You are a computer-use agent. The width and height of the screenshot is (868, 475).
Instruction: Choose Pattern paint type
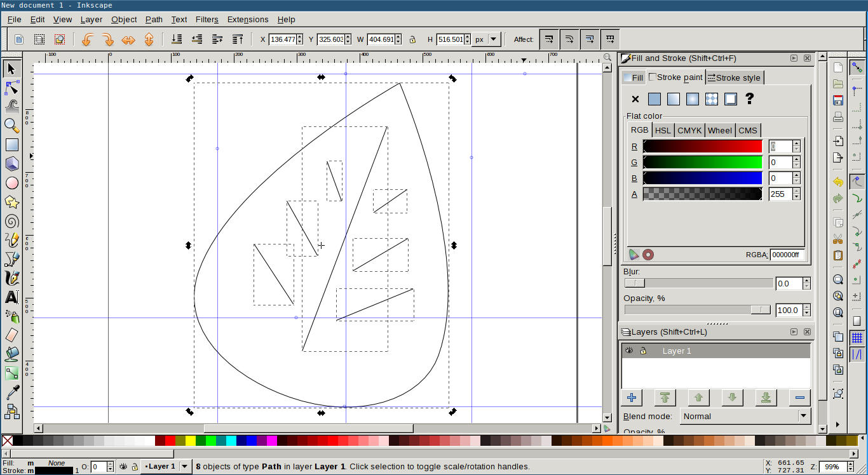point(712,99)
